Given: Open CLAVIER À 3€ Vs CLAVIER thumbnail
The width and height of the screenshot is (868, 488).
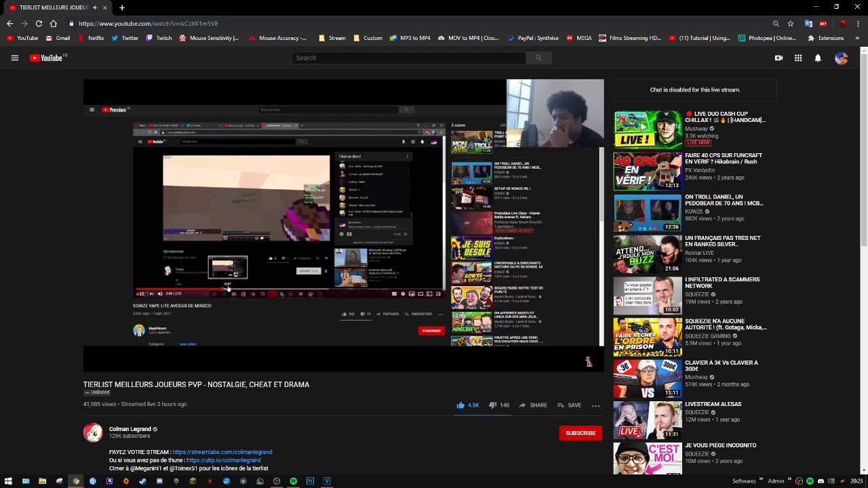Looking at the screenshot, I should [x=648, y=379].
